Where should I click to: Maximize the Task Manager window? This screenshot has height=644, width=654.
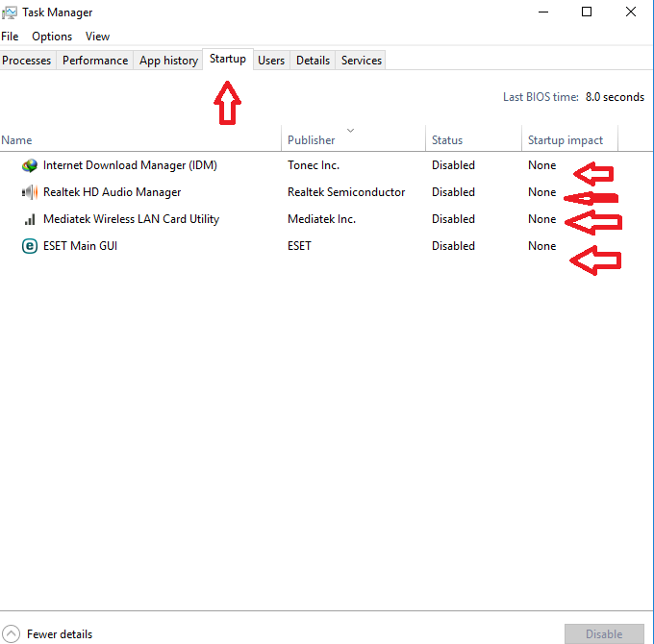pyautogui.click(x=587, y=12)
